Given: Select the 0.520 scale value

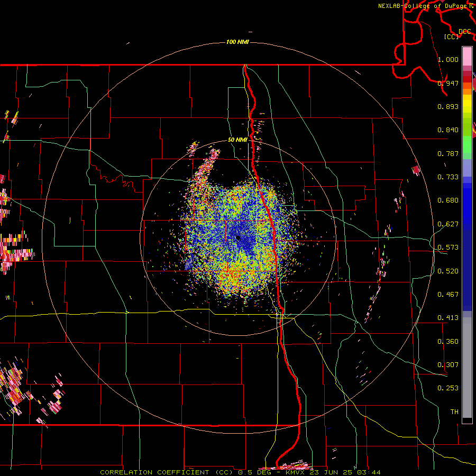Looking at the screenshot, I should click(x=448, y=271).
